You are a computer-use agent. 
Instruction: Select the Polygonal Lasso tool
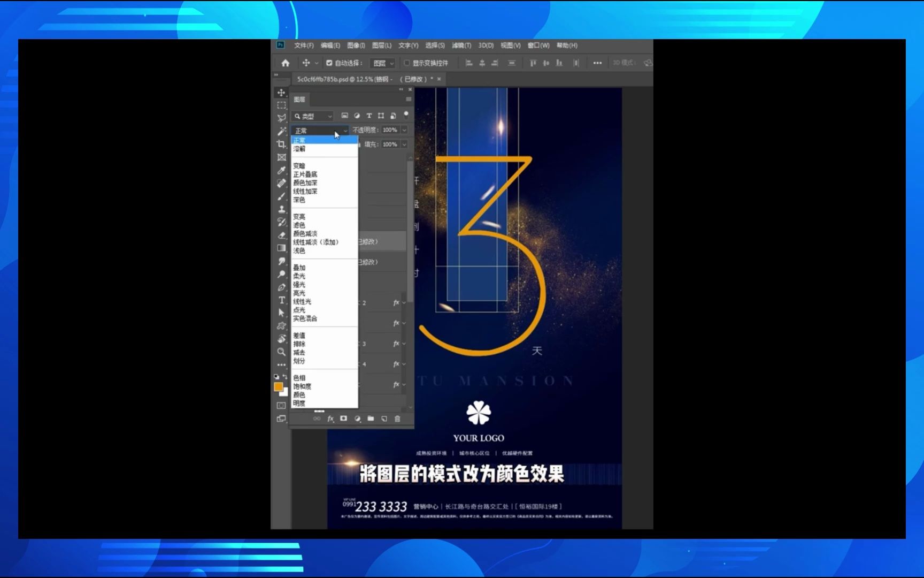coord(281,118)
